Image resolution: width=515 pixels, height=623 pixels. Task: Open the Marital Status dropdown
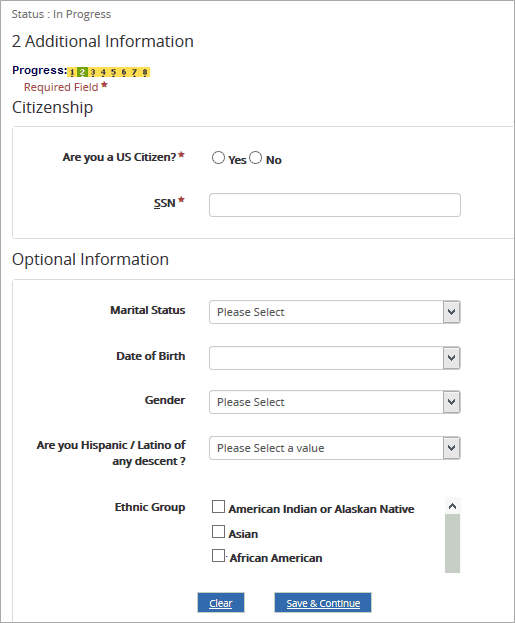pyautogui.click(x=335, y=312)
